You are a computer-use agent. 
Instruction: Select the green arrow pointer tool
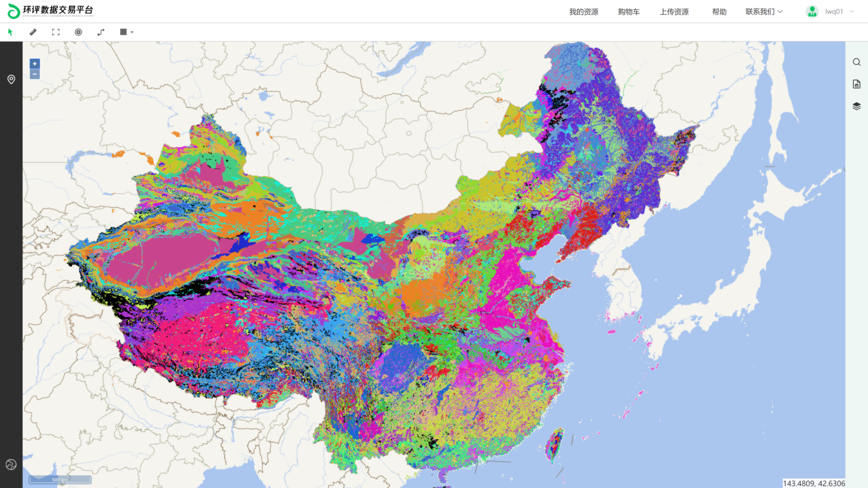point(10,32)
